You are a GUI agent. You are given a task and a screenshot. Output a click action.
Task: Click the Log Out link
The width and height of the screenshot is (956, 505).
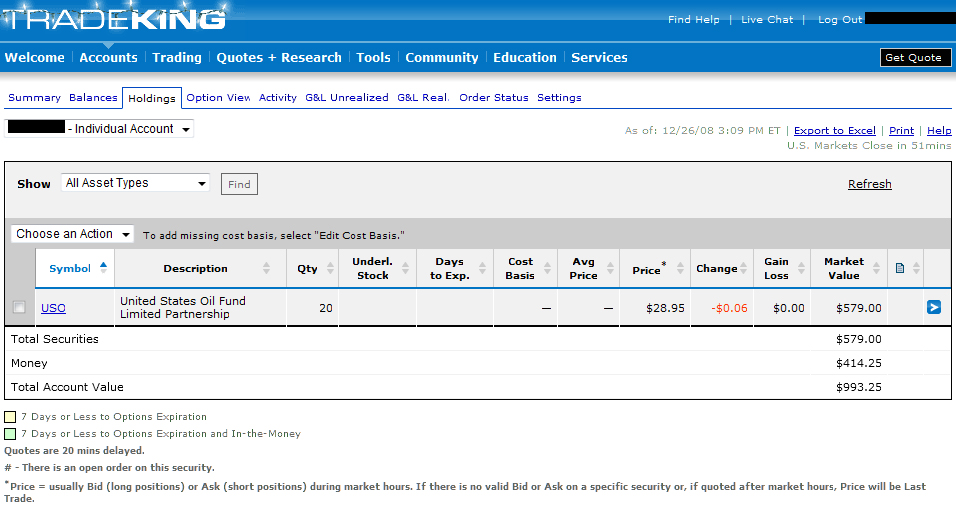click(x=840, y=20)
